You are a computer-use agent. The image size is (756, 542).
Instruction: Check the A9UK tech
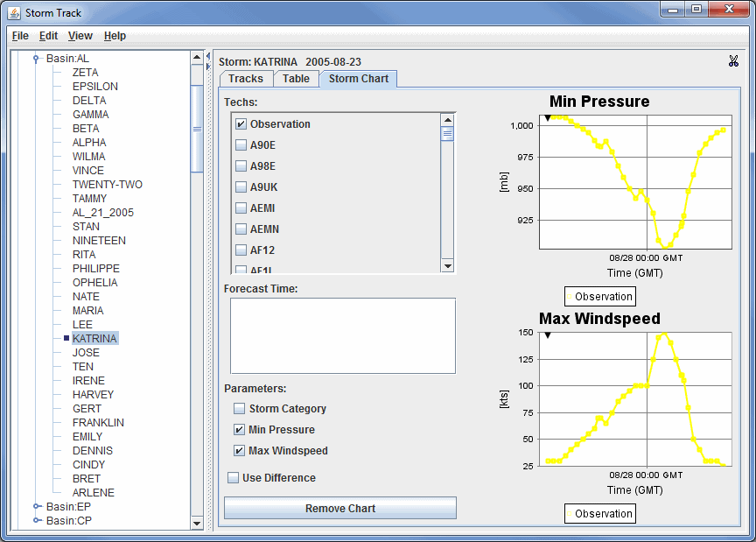pyautogui.click(x=241, y=187)
